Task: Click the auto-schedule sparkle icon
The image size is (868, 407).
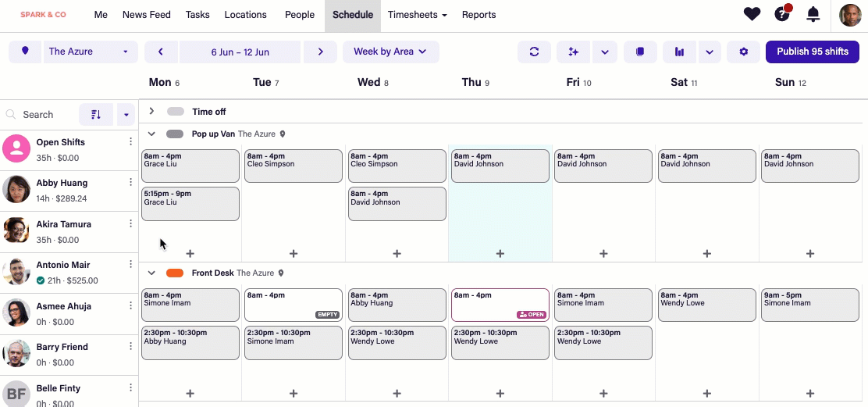Action: (574, 52)
